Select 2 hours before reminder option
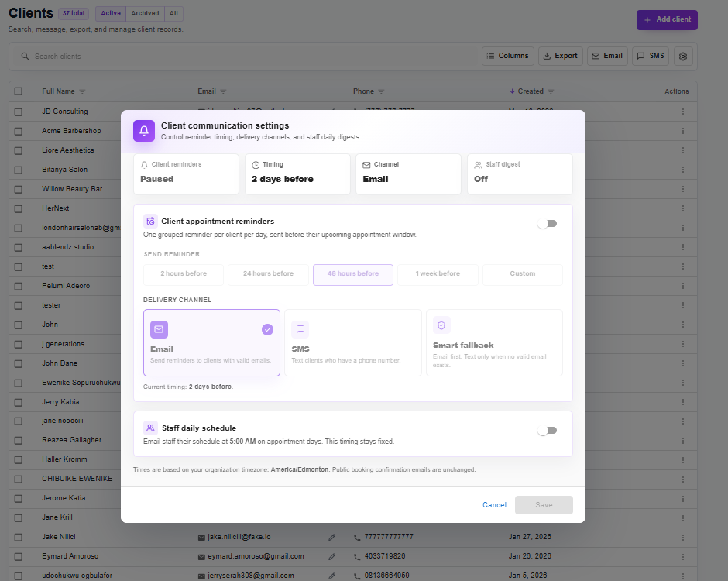 184,274
